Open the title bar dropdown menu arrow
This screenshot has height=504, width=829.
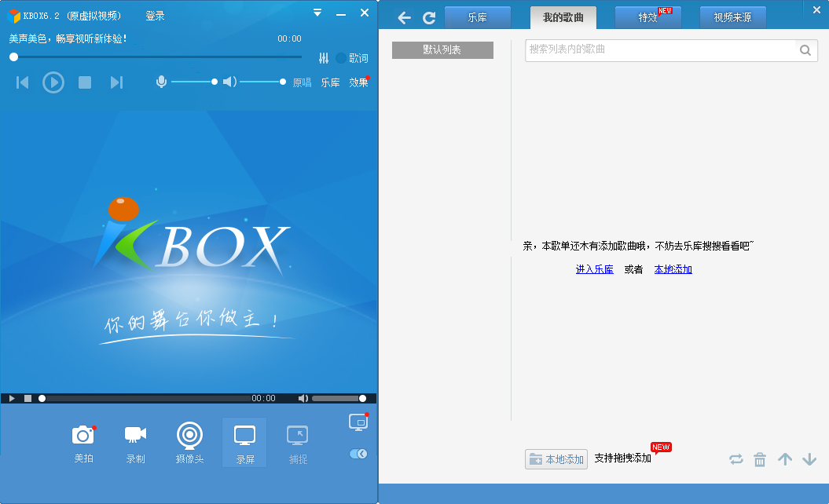(x=317, y=13)
